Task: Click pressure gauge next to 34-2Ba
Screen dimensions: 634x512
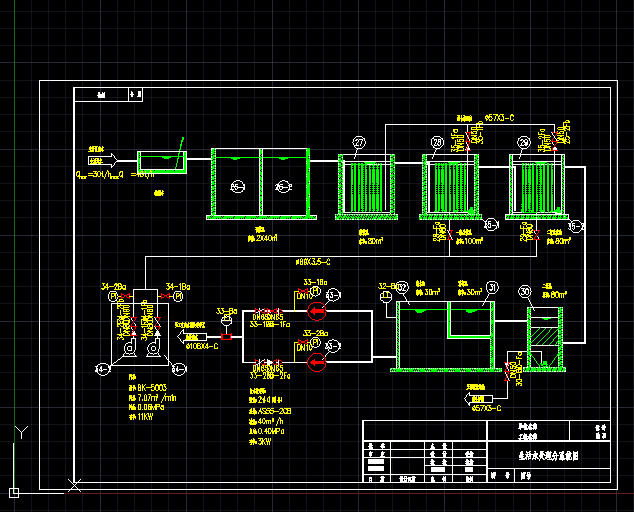Action: (113, 296)
